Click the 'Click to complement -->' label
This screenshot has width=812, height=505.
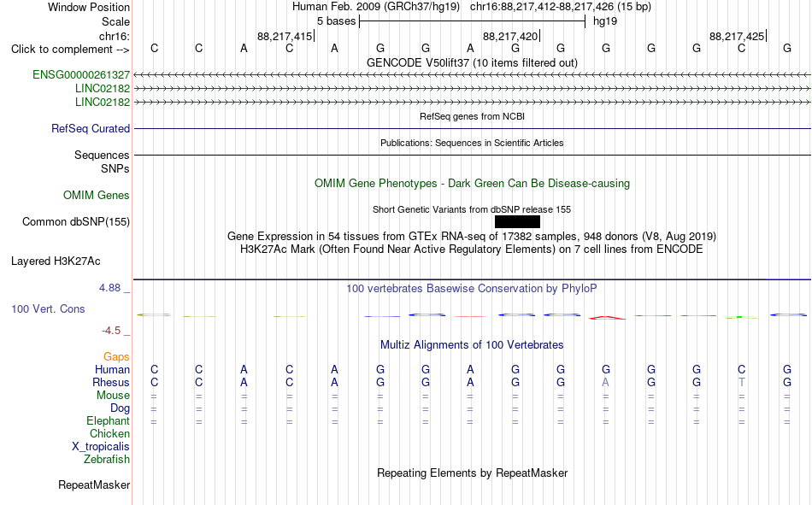pos(70,50)
